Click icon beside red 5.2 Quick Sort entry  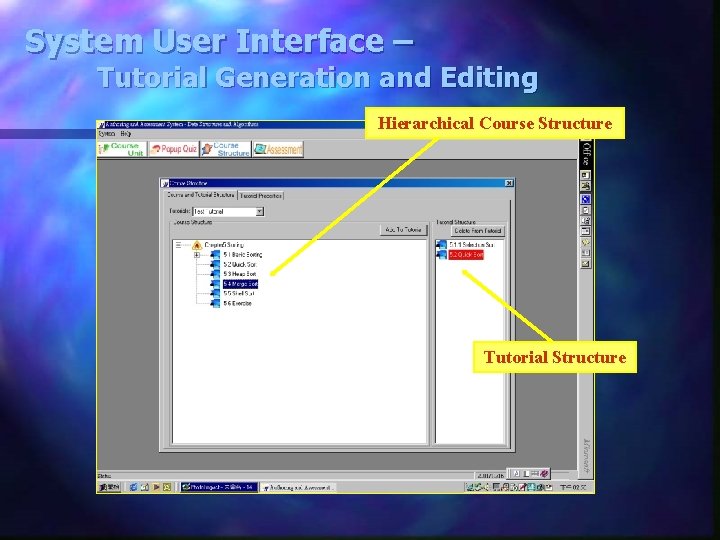coord(442,255)
